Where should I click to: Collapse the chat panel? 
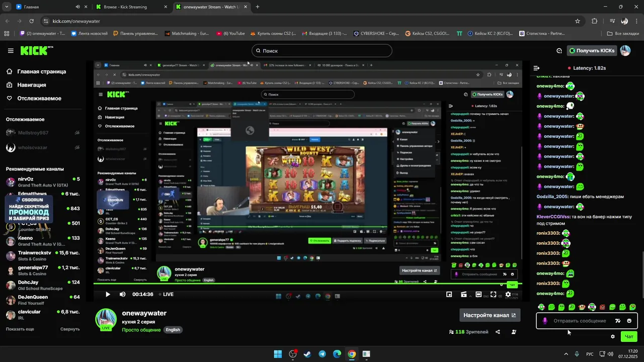(536, 68)
